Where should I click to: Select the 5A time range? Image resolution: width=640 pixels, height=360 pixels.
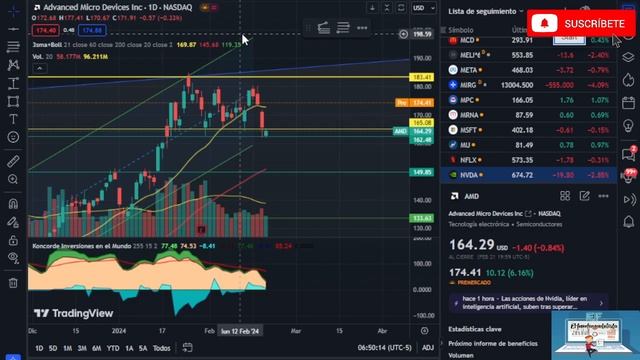(x=143, y=348)
